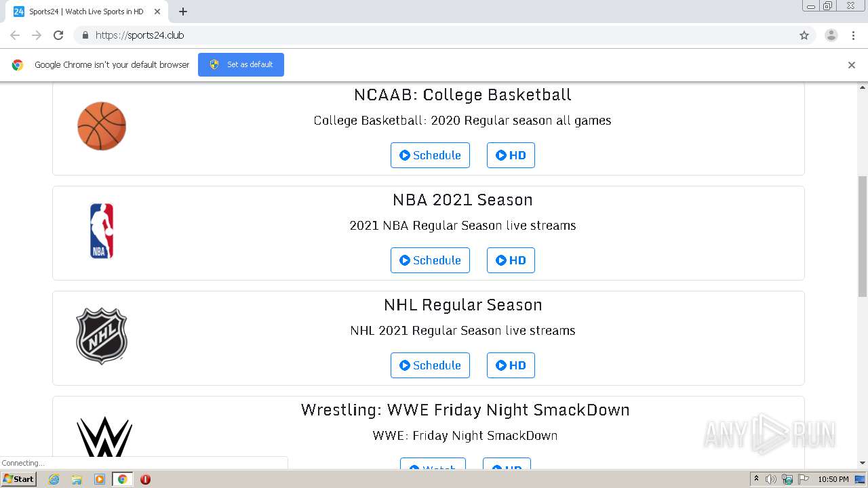Switch to Chrome in the taskbar
The width and height of the screenshot is (868, 488).
[123, 479]
